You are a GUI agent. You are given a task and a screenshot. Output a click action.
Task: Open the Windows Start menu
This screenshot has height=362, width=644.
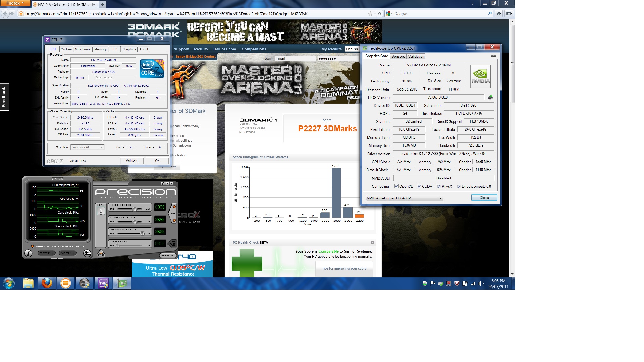click(x=9, y=283)
